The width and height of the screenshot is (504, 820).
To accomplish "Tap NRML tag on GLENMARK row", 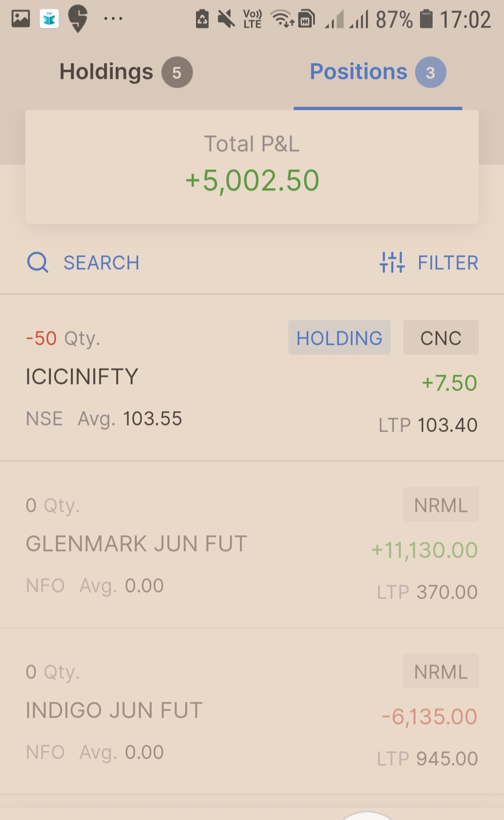I will point(441,505).
